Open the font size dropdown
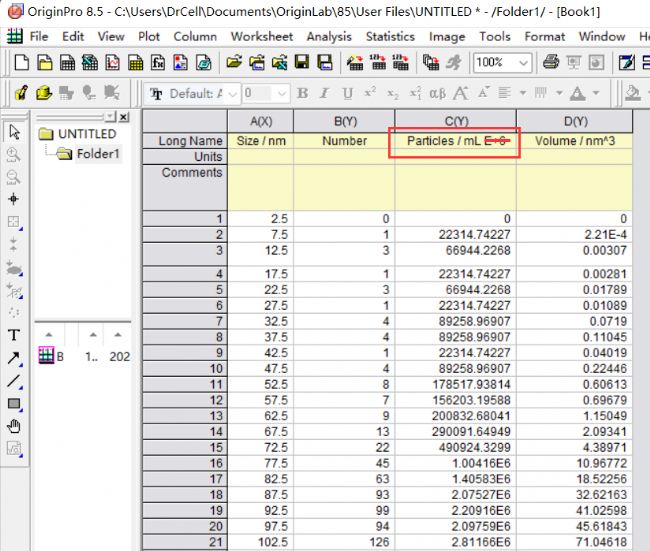 tap(282, 94)
